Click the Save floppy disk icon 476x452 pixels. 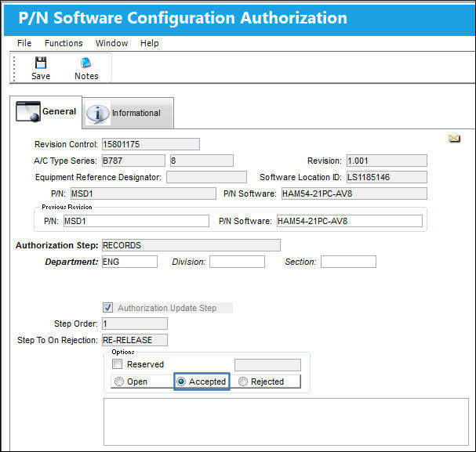41,63
